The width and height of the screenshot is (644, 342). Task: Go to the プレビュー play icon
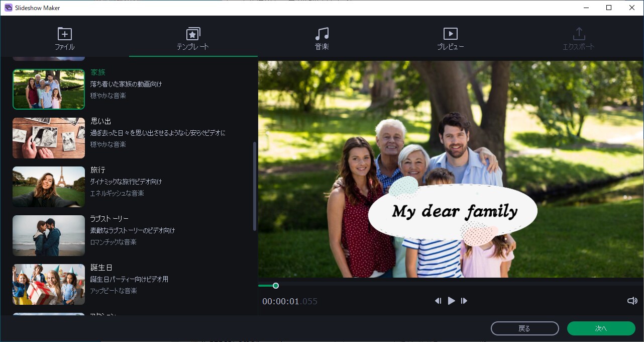tap(451, 34)
